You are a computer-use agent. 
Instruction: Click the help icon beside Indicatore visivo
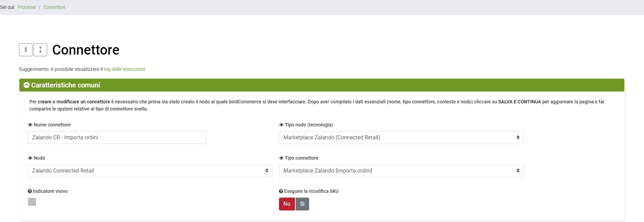[x=30, y=191]
